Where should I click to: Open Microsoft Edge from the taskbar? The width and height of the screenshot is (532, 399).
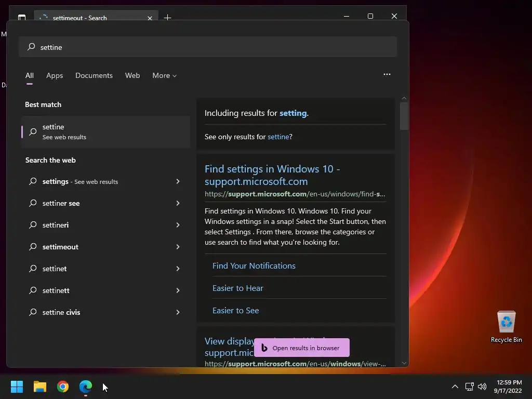(x=86, y=387)
